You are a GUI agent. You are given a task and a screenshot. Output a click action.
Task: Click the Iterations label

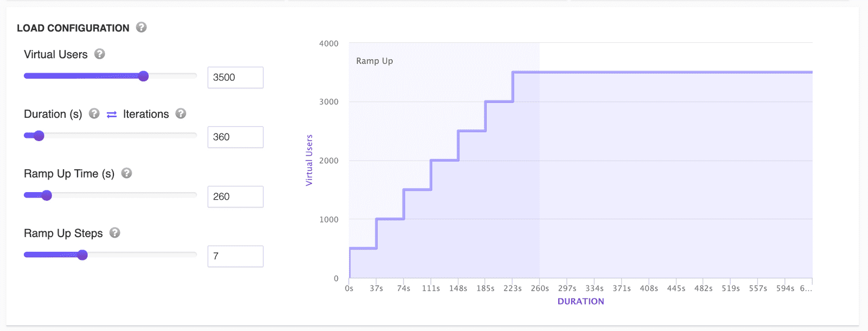pyautogui.click(x=146, y=114)
